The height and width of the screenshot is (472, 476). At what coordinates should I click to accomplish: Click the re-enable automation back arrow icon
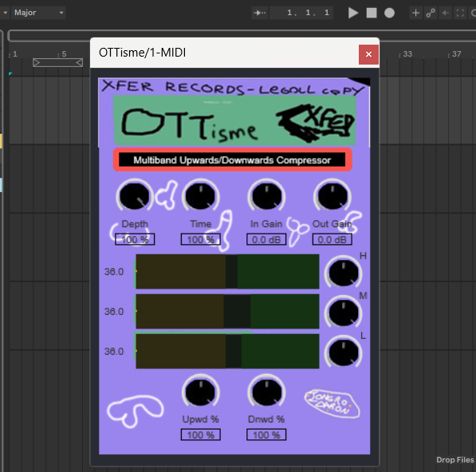coord(446,13)
